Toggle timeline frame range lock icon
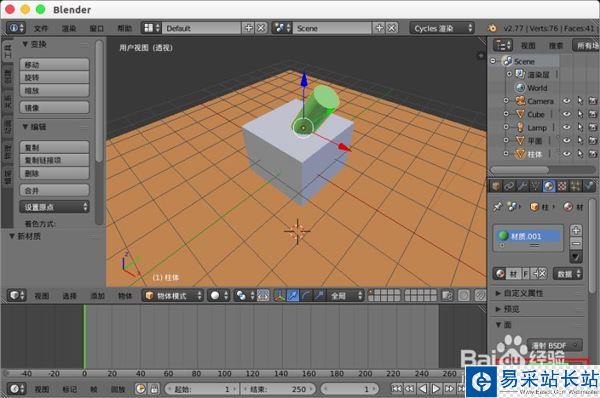This screenshot has width=600, height=398. pos(154,389)
